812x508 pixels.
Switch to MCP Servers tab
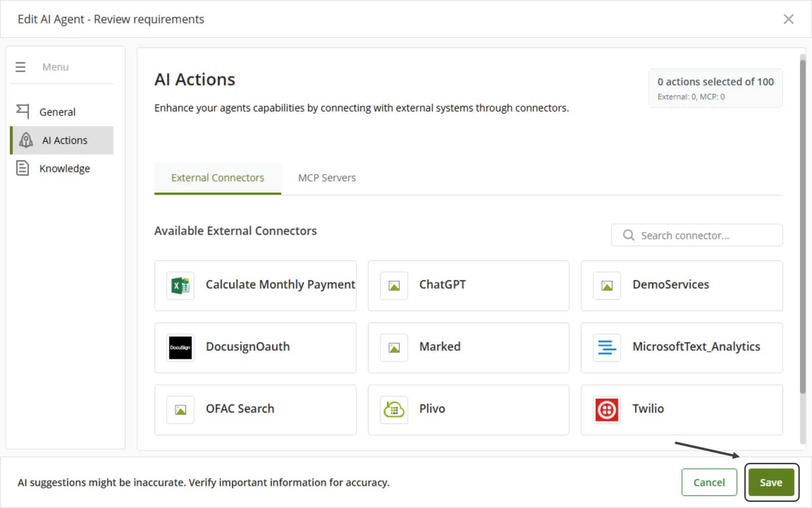[x=327, y=178]
